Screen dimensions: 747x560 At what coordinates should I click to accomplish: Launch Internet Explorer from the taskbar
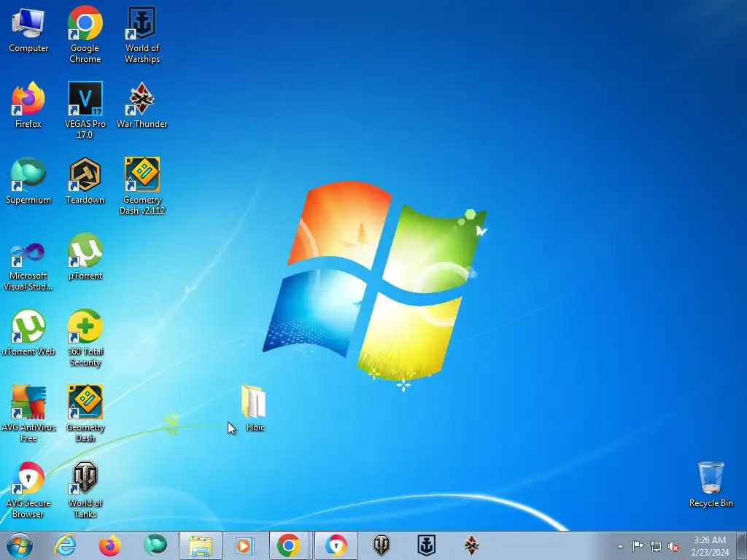(65, 545)
